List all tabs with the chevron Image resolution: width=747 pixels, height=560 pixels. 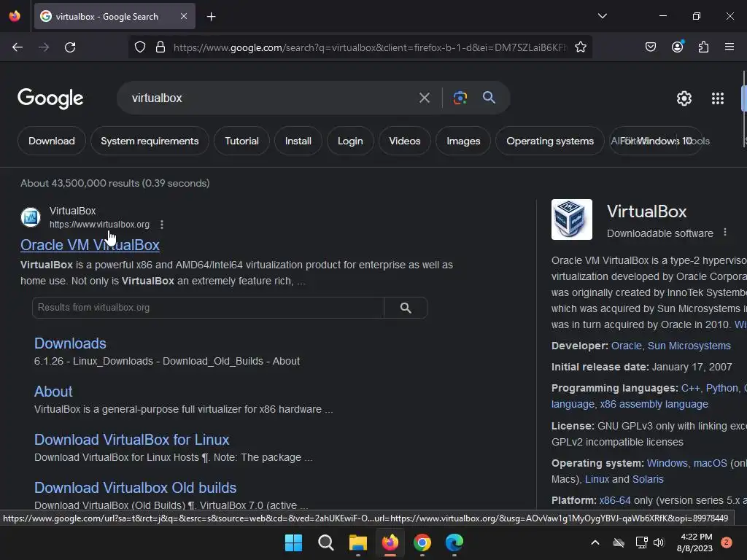(x=603, y=16)
